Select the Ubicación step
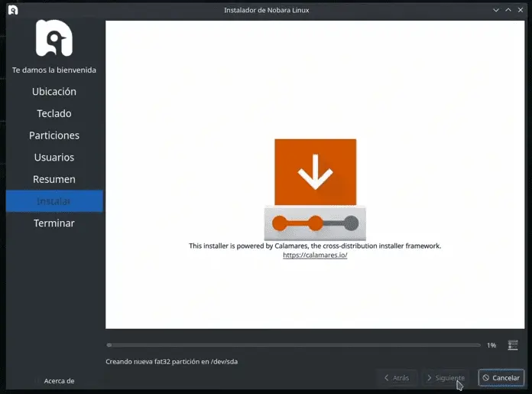Viewport: 532px width, 394px height. coord(54,91)
